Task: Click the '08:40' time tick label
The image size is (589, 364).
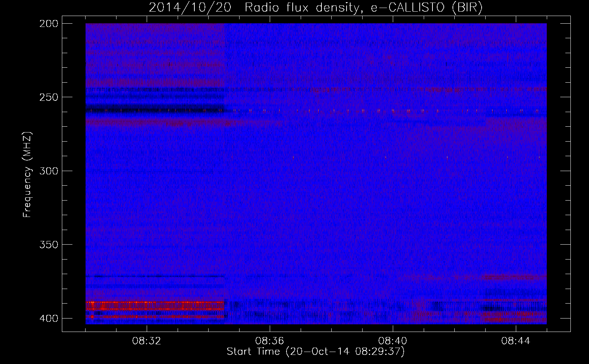Action: coord(393,341)
